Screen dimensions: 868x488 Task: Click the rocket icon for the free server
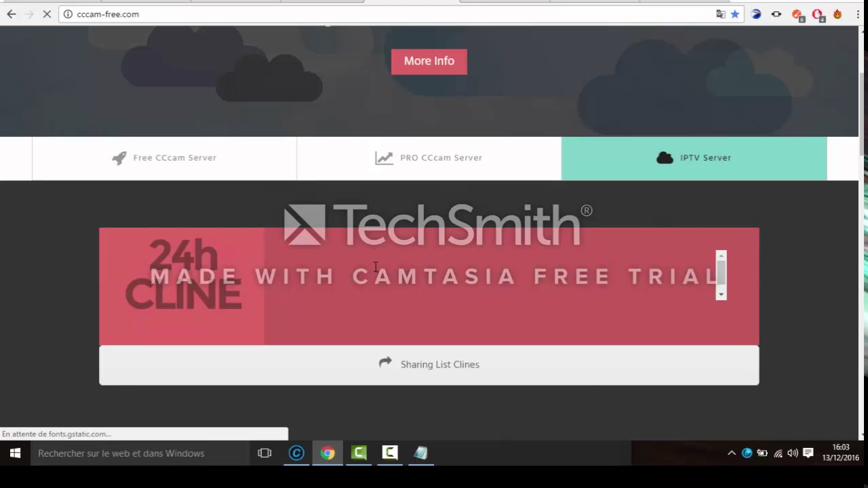119,158
